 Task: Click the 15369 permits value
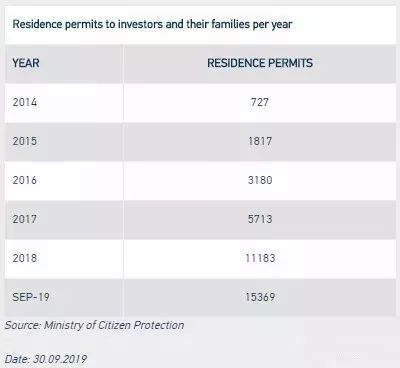tap(260, 297)
